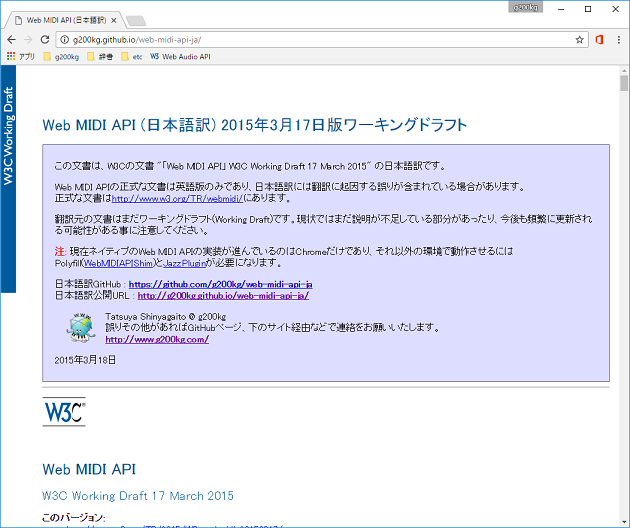The image size is (630, 528).
Task: Open a new tab
Action: (135, 20)
